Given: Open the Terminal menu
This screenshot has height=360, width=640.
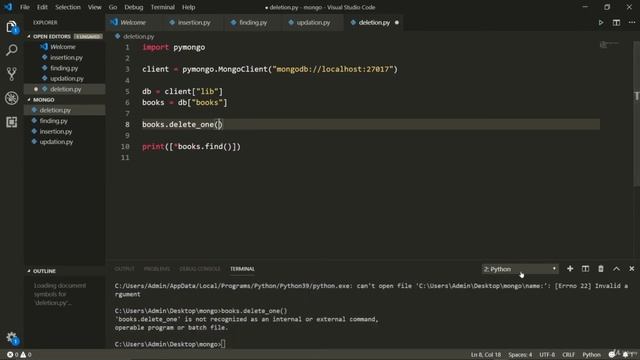Looking at the screenshot, I should (162, 7).
